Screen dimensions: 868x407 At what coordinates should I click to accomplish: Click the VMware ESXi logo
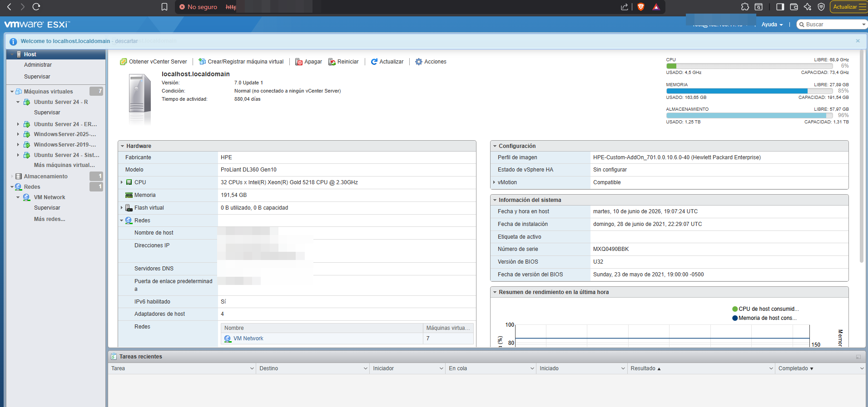click(x=37, y=25)
